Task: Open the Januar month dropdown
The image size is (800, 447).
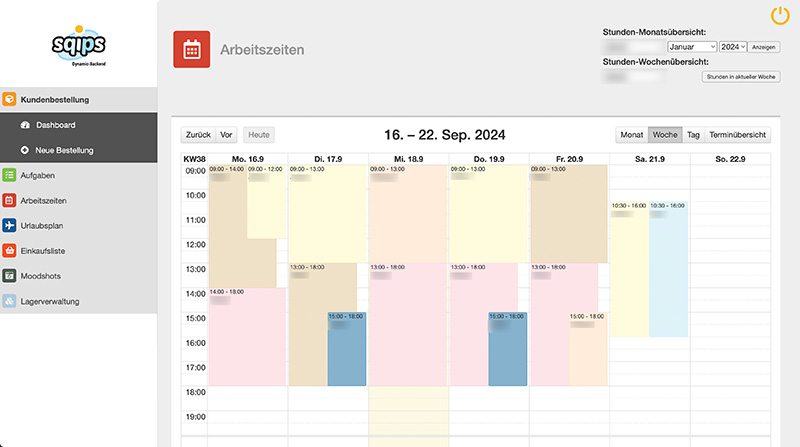Action: pyautogui.click(x=691, y=46)
